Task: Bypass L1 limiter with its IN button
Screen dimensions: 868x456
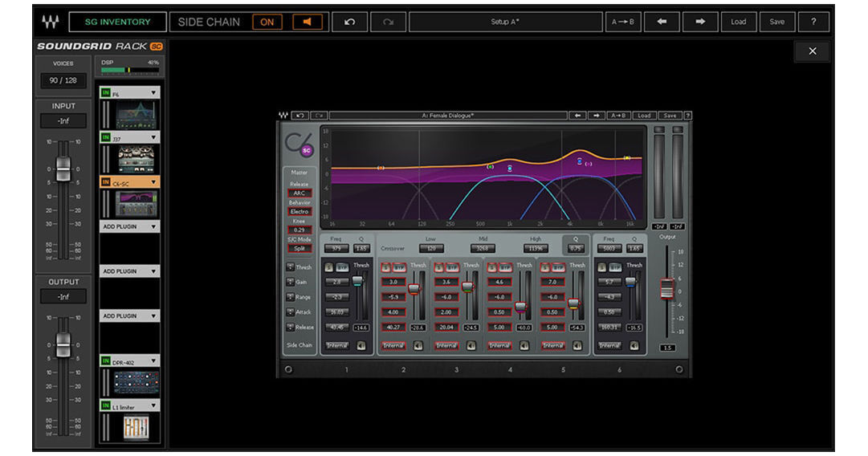Action: [106, 405]
